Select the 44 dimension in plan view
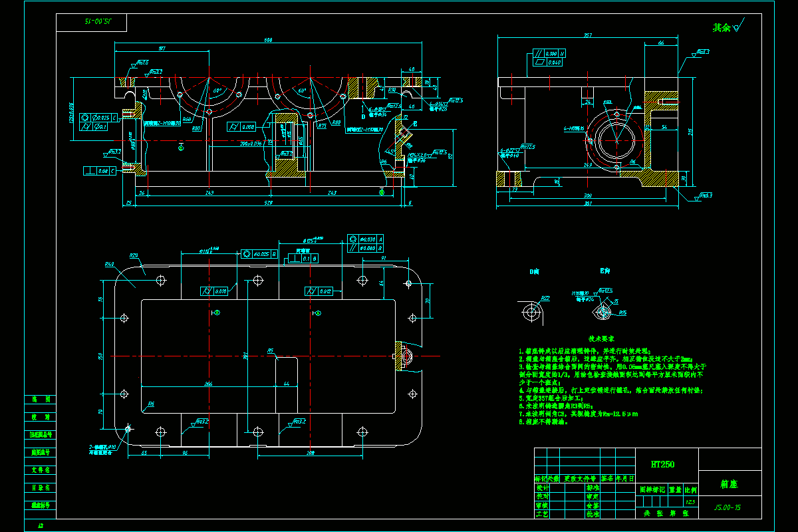Screen dimensions: 798x532 (x=287, y=384)
